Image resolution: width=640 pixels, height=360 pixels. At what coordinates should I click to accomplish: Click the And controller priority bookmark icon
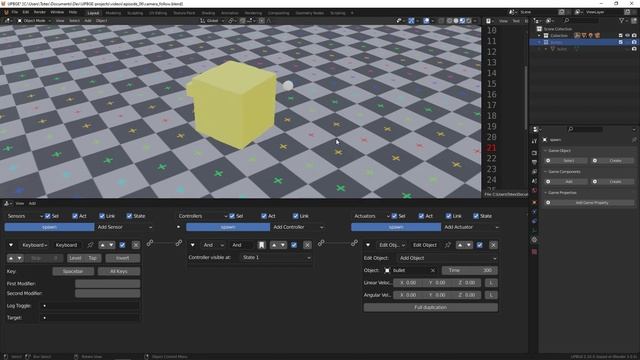pos(262,245)
